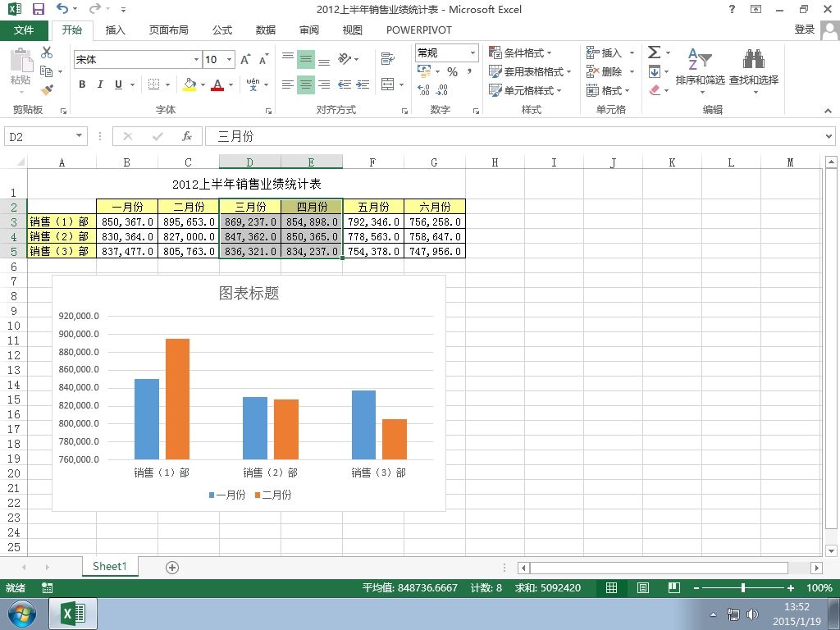Toggle Bold formatting
Screen dimensions: 840x630
click(82, 84)
